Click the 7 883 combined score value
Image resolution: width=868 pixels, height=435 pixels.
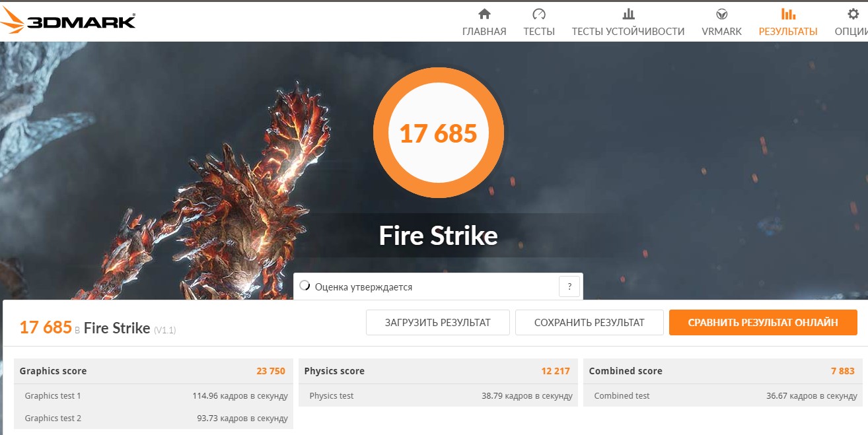(843, 371)
